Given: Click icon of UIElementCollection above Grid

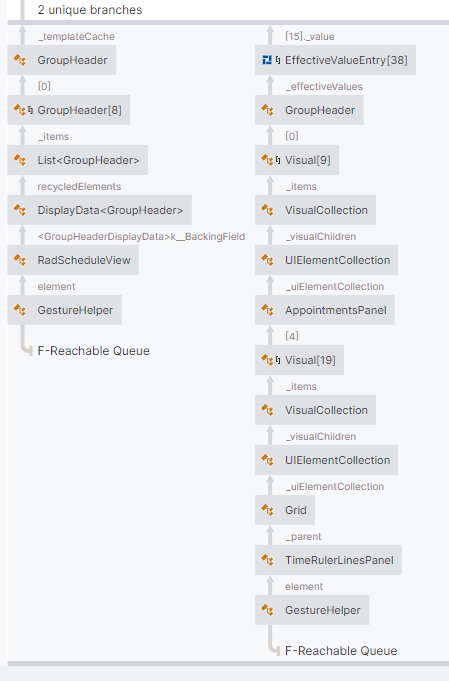Looking at the screenshot, I should [x=267, y=460].
